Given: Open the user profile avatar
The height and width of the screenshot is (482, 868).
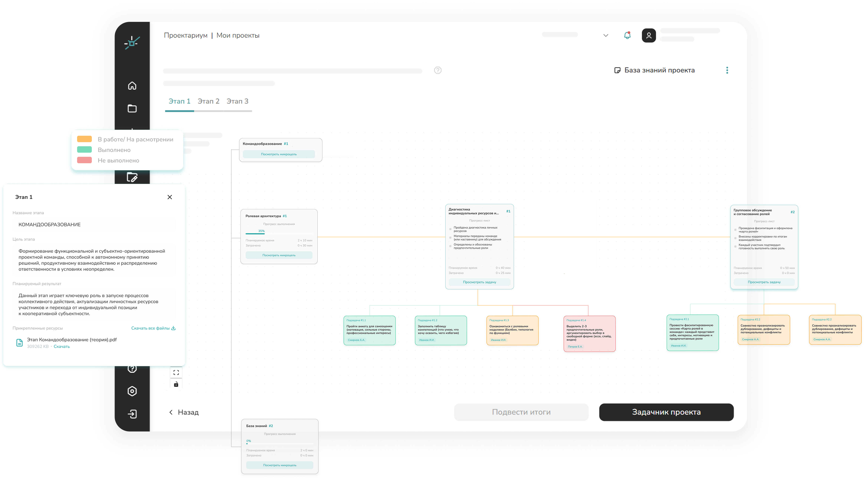Looking at the screenshot, I should tap(649, 35).
